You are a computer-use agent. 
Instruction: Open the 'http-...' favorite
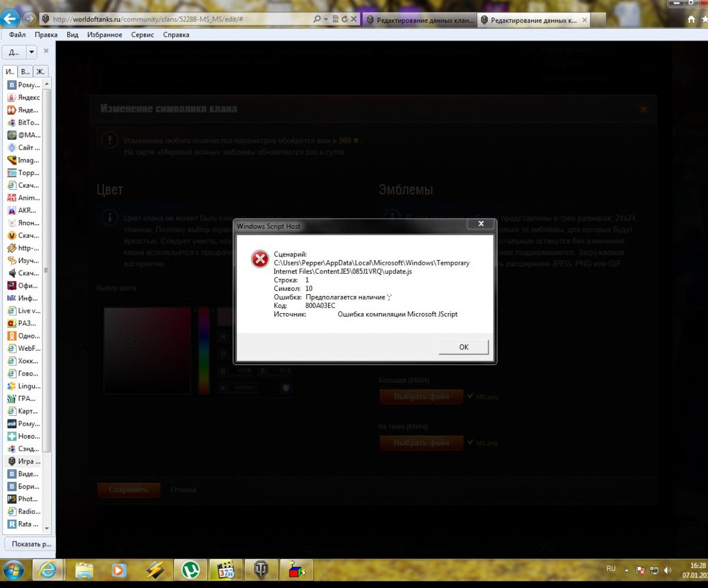[x=24, y=248]
